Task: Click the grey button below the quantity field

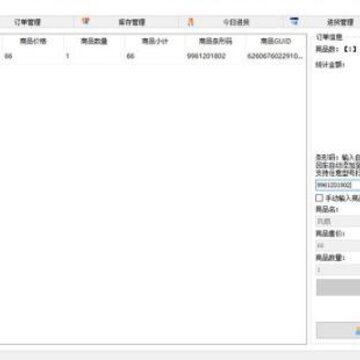Action: point(338,287)
